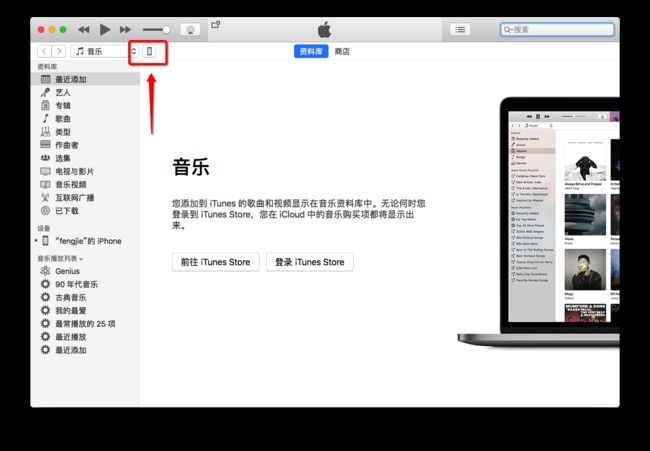Go forward with the right chevron button
Screen dimensions: 650x451
click(59, 51)
